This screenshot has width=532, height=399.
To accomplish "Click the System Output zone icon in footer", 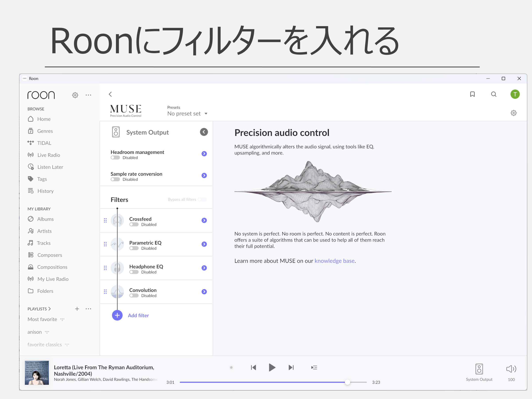I will 479,369.
